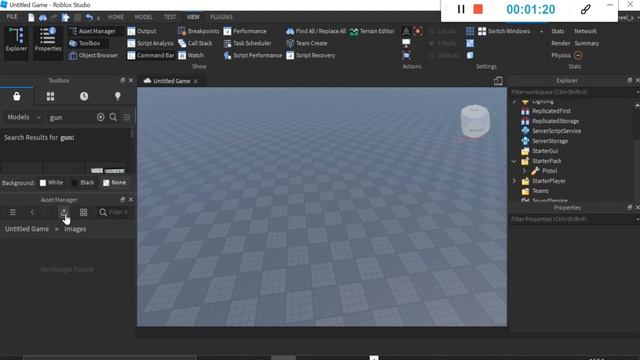Click the view selector cube

pyautogui.click(x=475, y=121)
